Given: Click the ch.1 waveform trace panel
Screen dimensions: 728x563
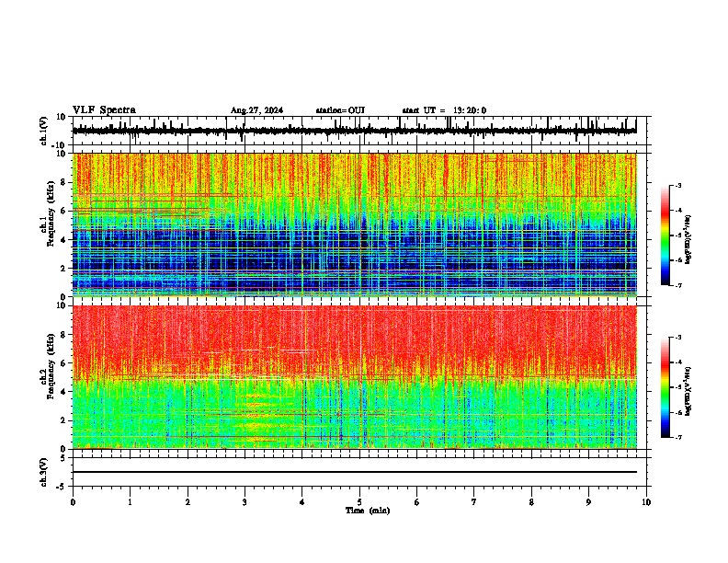Looking at the screenshot, I should click(361, 131).
